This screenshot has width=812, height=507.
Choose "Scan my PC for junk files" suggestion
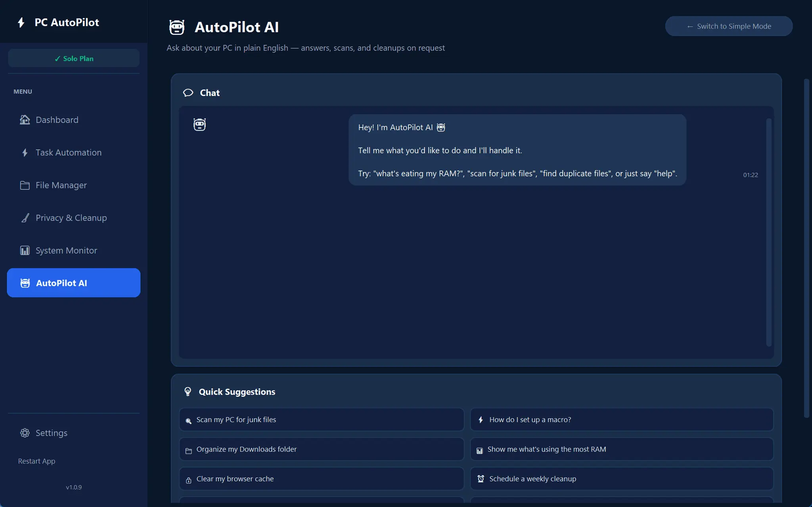click(322, 420)
